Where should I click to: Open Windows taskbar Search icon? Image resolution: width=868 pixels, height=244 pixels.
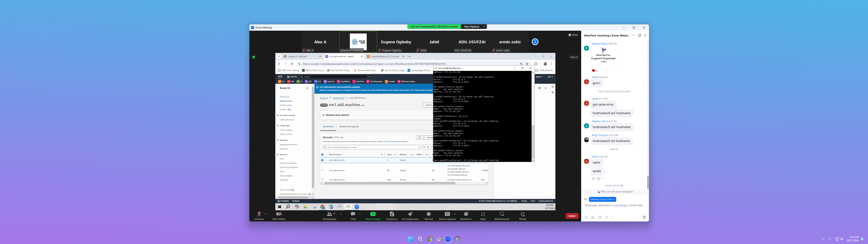420,239
